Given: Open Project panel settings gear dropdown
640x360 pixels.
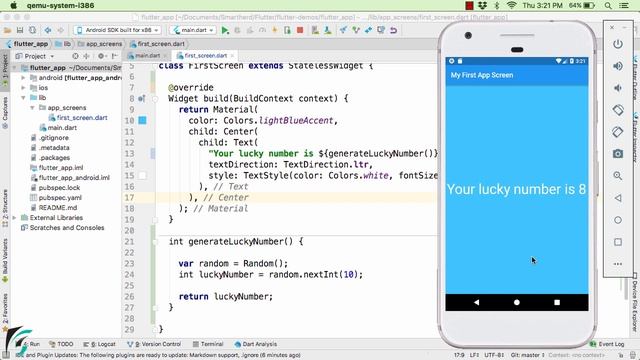Looking at the screenshot, I should 102,56.
